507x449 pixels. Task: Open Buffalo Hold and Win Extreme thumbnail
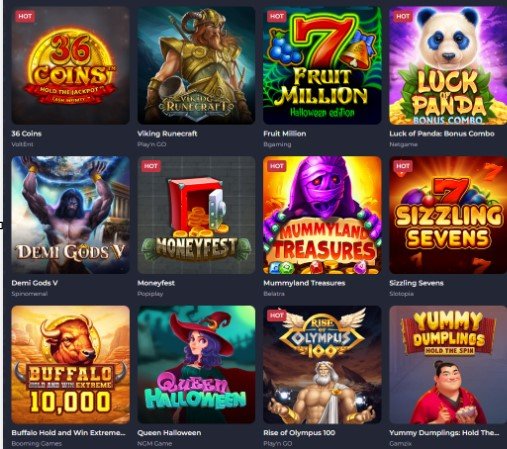(70, 365)
